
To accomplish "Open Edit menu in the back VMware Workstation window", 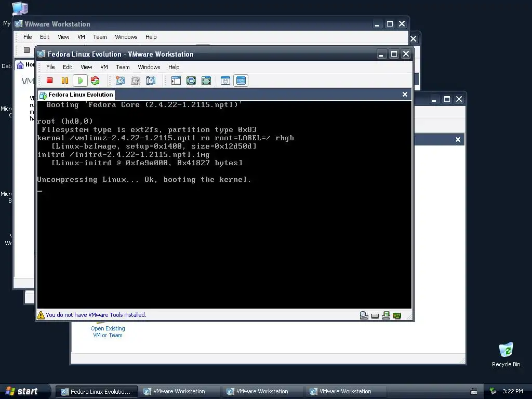I will [x=45, y=37].
